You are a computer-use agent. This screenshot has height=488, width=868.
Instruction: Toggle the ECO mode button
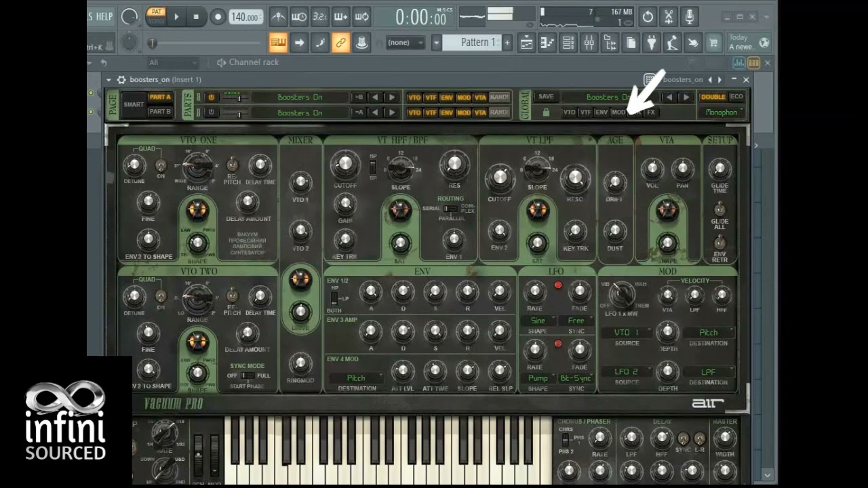(x=736, y=97)
